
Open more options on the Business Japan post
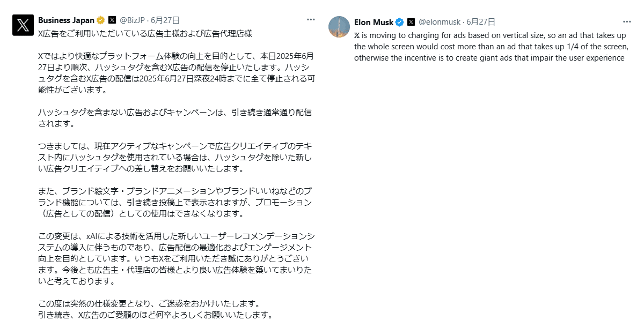[x=311, y=20]
